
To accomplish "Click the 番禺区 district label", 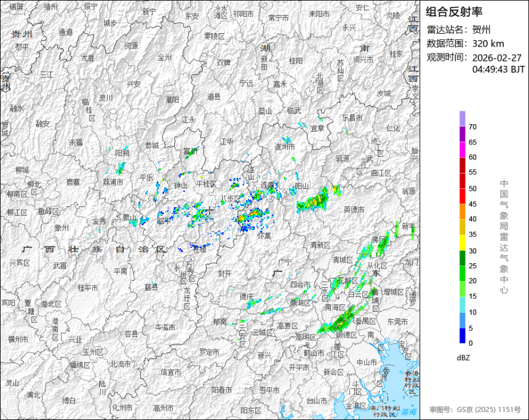I will [365, 321].
